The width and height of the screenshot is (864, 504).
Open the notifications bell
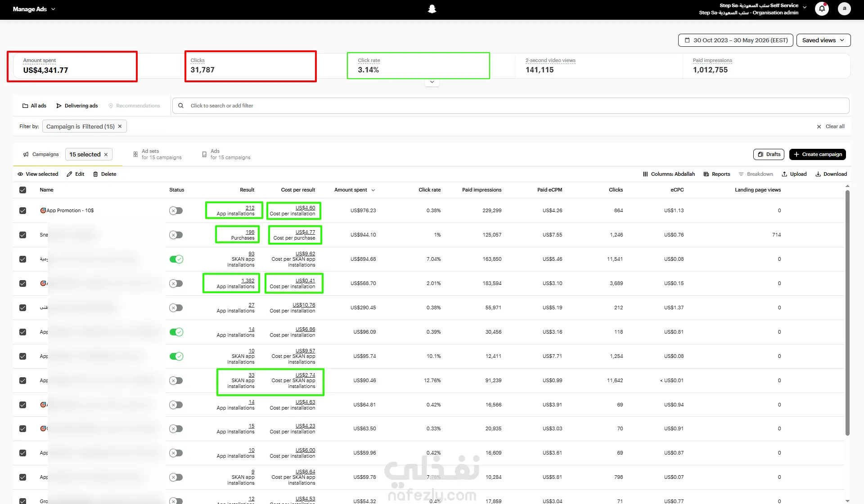tap(822, 9)
